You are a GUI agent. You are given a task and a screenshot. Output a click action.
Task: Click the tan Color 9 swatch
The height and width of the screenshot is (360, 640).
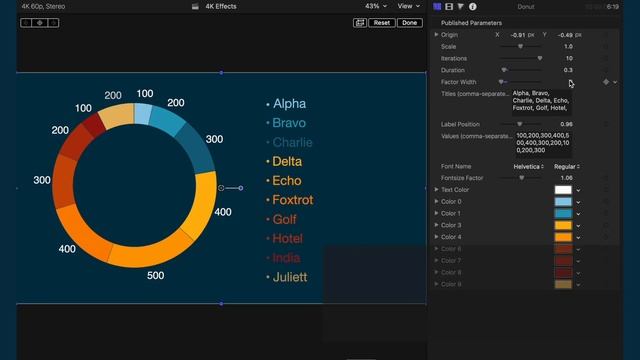563,284
